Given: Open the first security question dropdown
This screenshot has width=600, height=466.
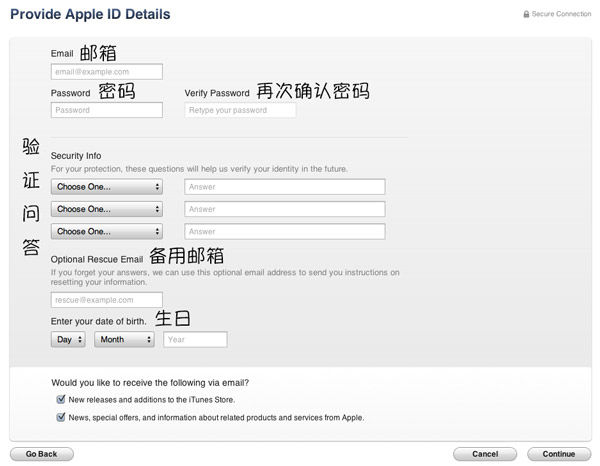Looking at the screenshot, I should tap(106, 187).
